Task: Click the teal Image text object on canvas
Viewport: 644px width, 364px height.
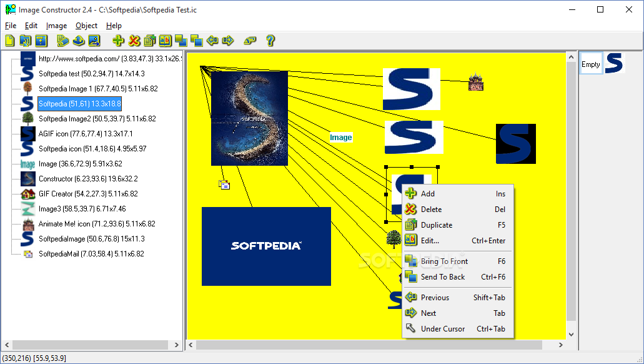Action: pos(341,138)
